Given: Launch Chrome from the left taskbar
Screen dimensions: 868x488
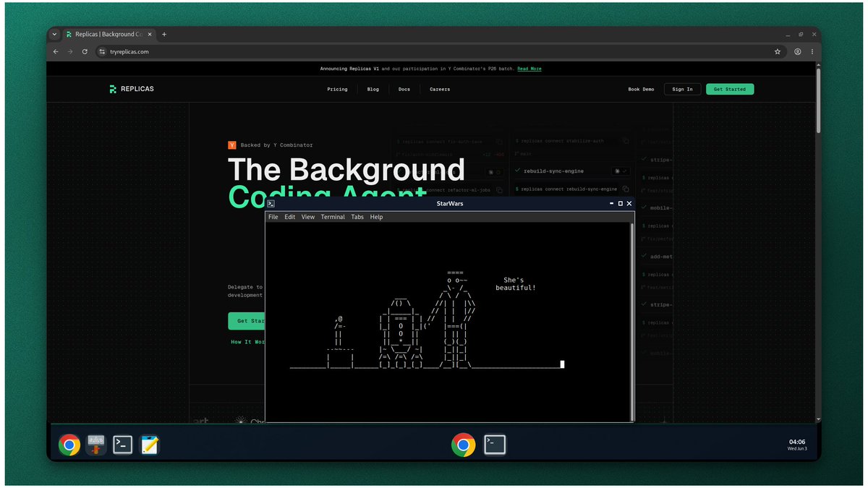Looking at the screenshot, I should click(x=69, y=445).
